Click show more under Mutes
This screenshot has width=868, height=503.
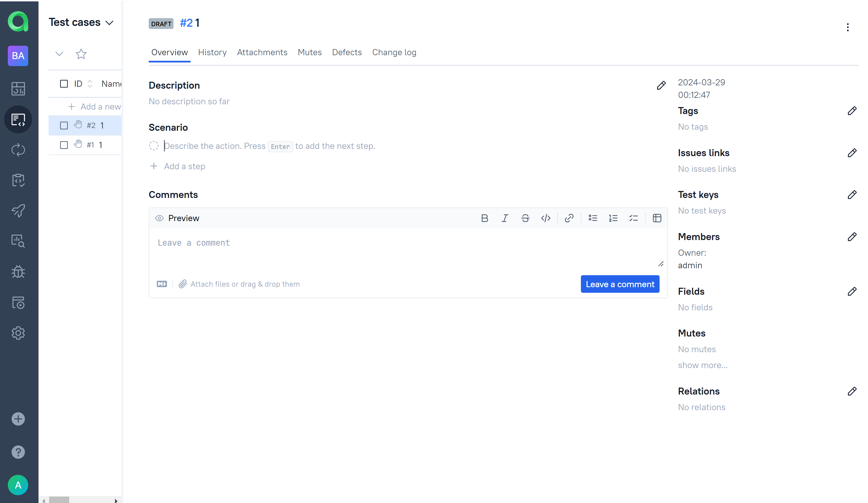703,365
